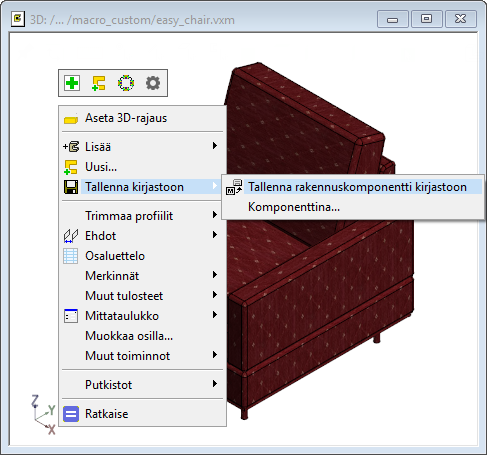Click the yellow new component toolbar icon
The width and height of the screenshot is (487, 455).
(99, 83)
